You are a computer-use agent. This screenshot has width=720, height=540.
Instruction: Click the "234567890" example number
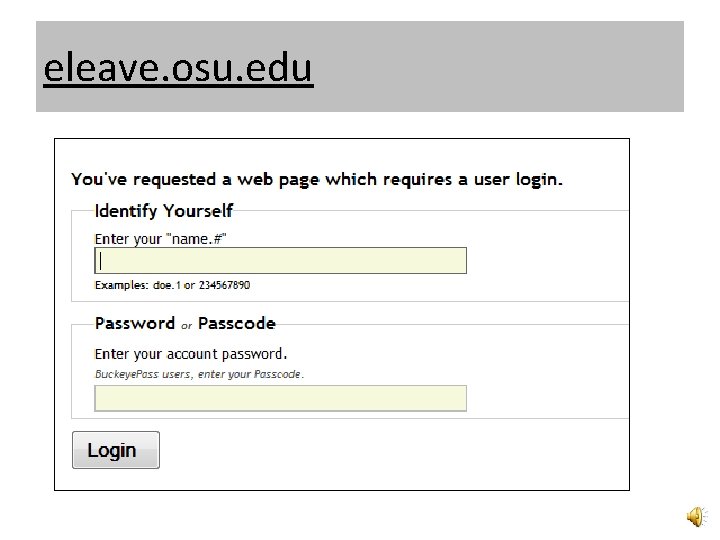(223, 285)
